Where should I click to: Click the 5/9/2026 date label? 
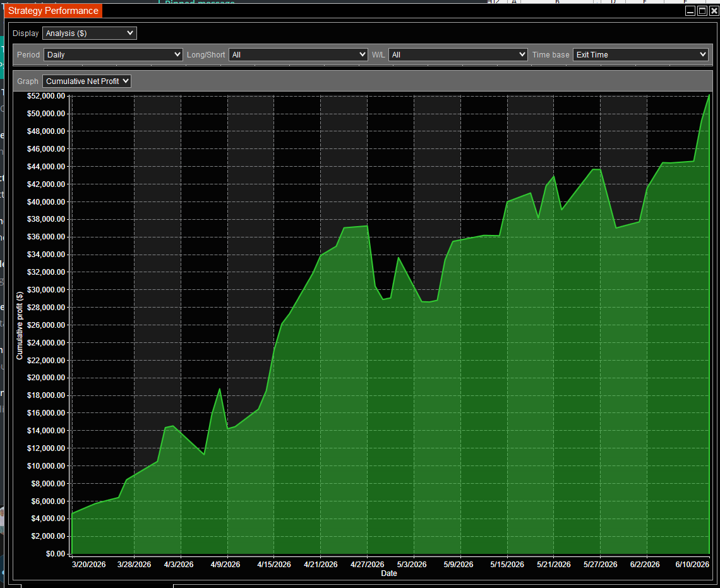459,565
